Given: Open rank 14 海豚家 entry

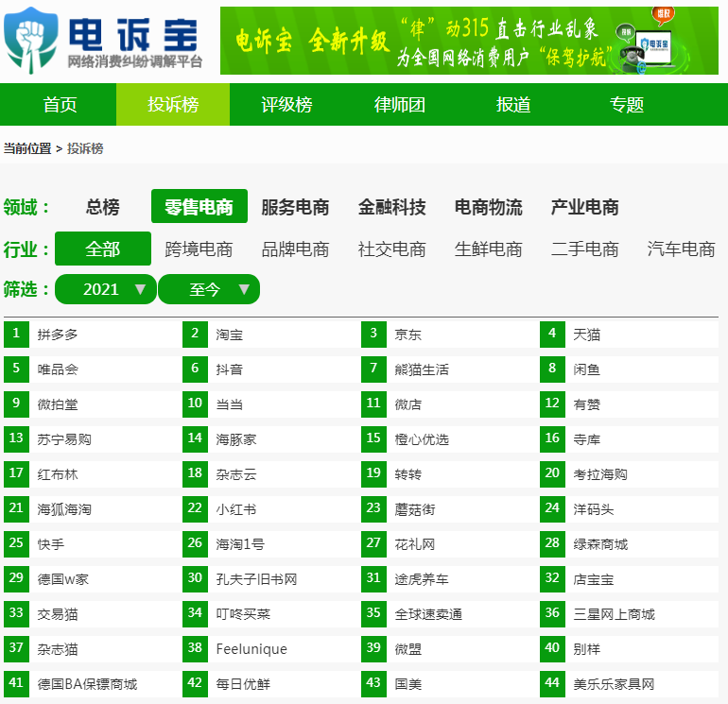Looking at the screenshot, I should click(x=271, y=439).
